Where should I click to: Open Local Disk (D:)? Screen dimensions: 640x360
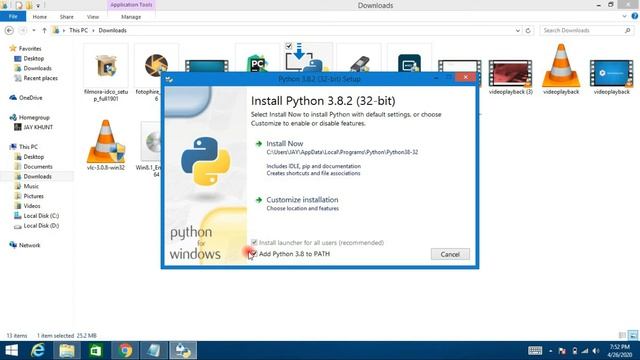click(41, 226)
